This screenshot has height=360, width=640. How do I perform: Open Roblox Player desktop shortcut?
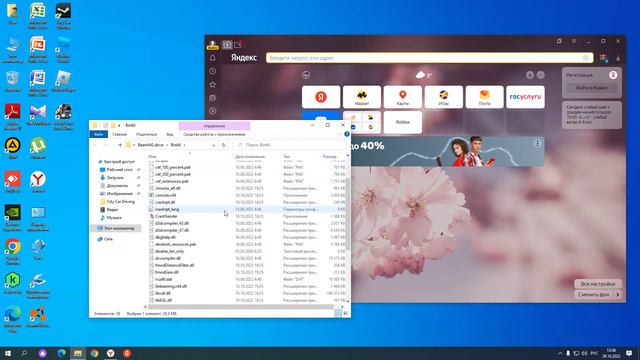[x=63, y=81]
